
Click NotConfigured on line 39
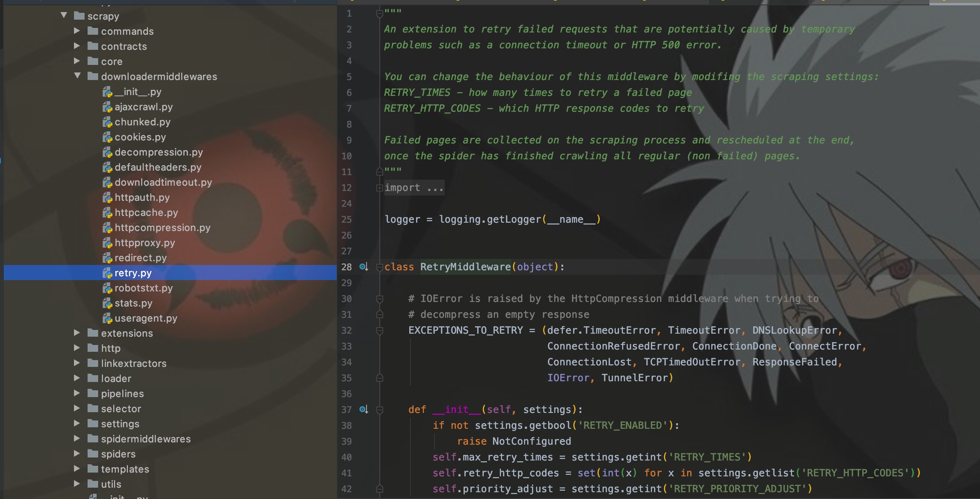[532, 441]
